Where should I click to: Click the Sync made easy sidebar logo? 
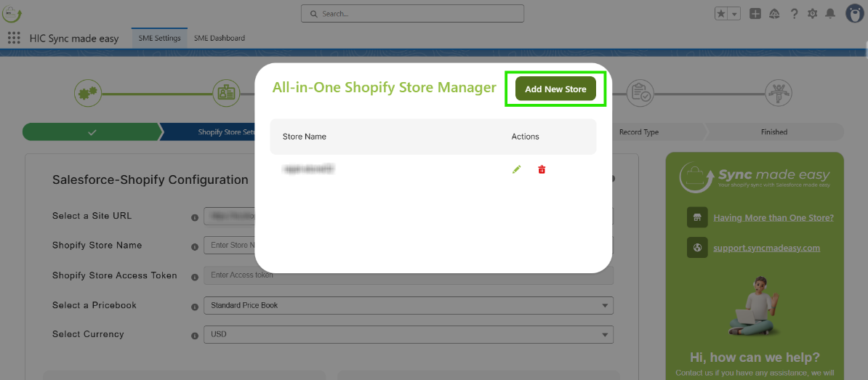(755, 177)
